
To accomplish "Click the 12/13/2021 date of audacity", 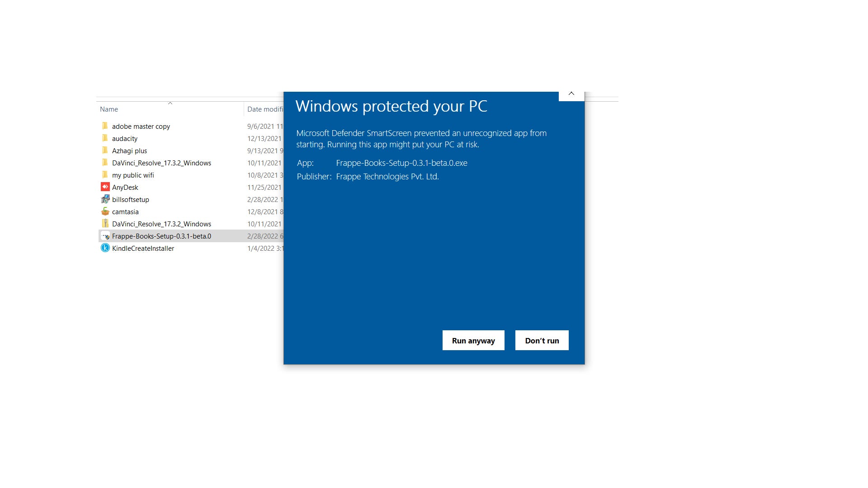I will [x=264, y=139].
